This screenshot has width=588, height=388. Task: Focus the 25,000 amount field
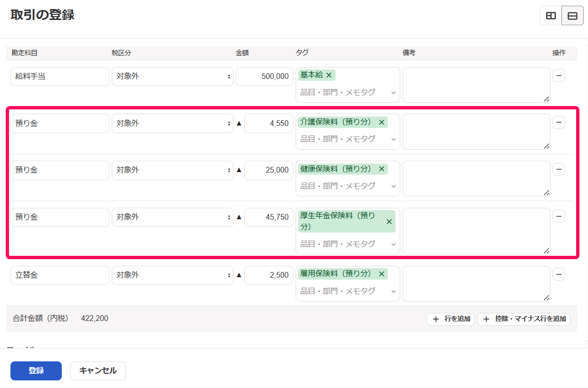[x=269, y=170]
